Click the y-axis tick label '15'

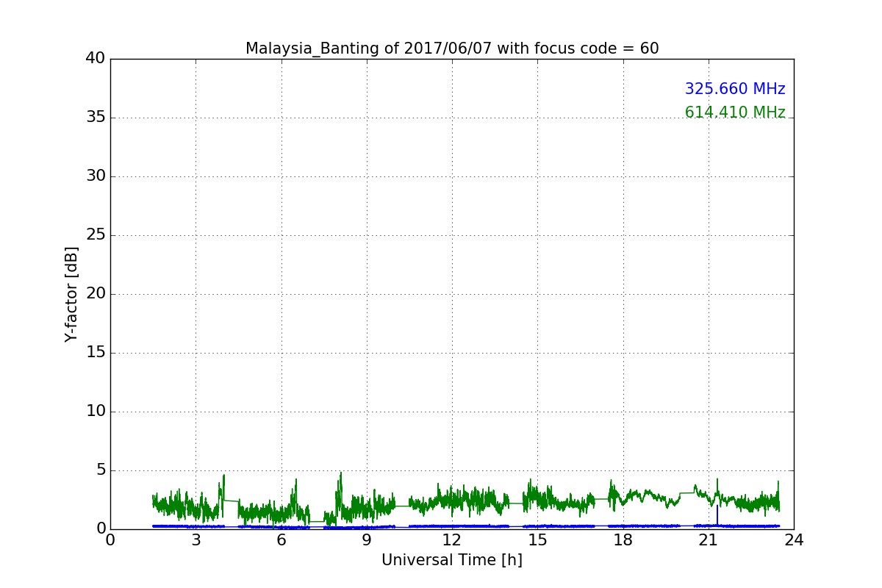coord(96,353)
